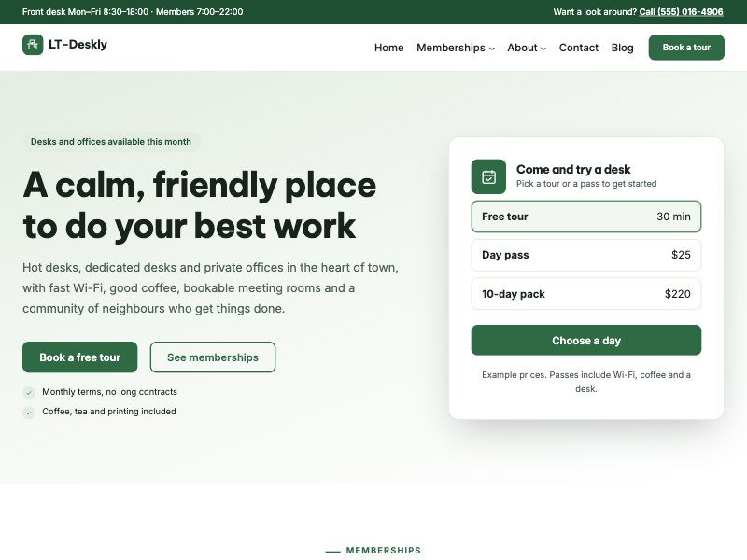Click checkmark icon beside Coffee, tea and printing

pyautogui.click(x=29, y=413)
